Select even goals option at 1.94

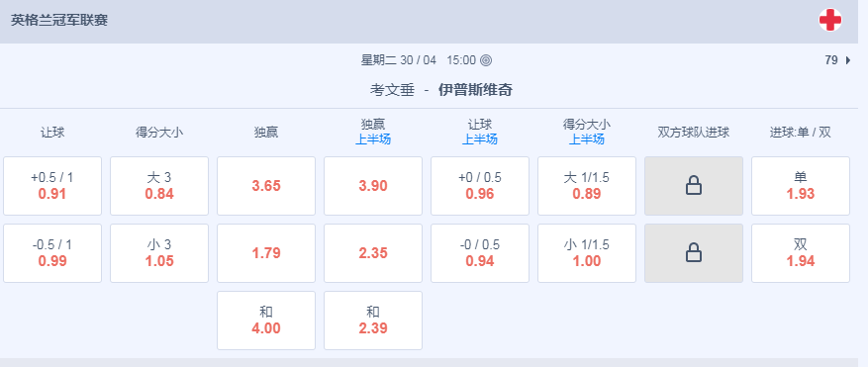pyautogui.click(x=801, y=253)
